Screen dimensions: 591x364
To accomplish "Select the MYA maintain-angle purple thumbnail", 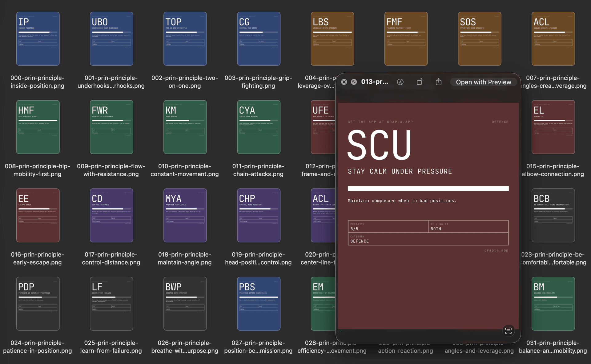I will (185, 215).
